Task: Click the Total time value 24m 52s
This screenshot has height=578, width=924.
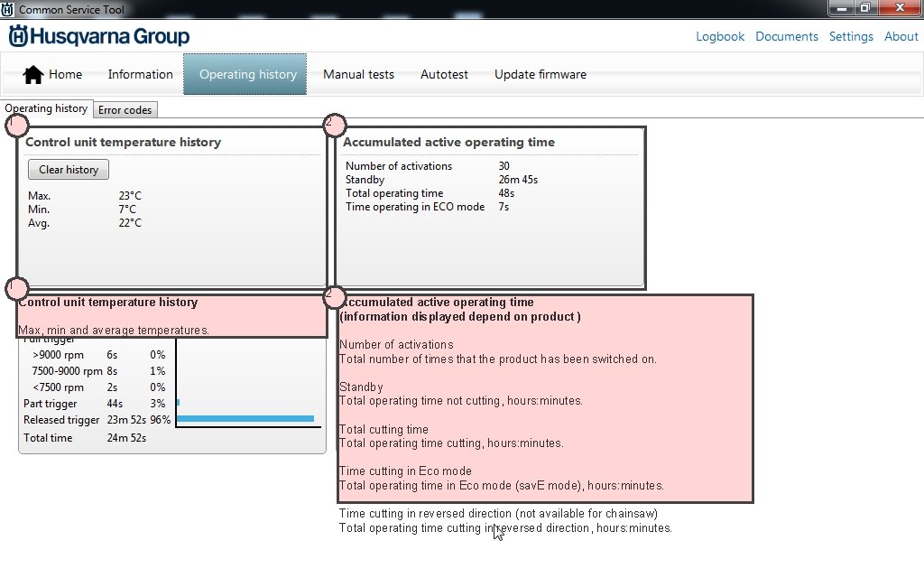Action: pyautogui.click(x=126, y=438)
